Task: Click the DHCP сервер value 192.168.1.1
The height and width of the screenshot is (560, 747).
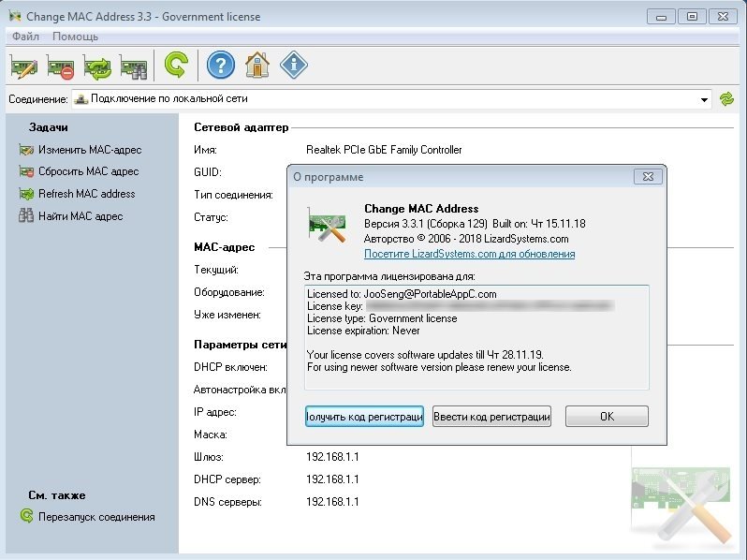Action: coord(332,479)
